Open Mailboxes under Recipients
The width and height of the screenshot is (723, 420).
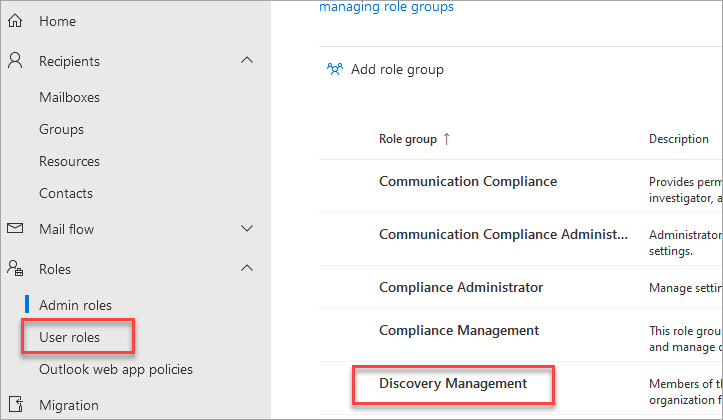click(69, 97)
